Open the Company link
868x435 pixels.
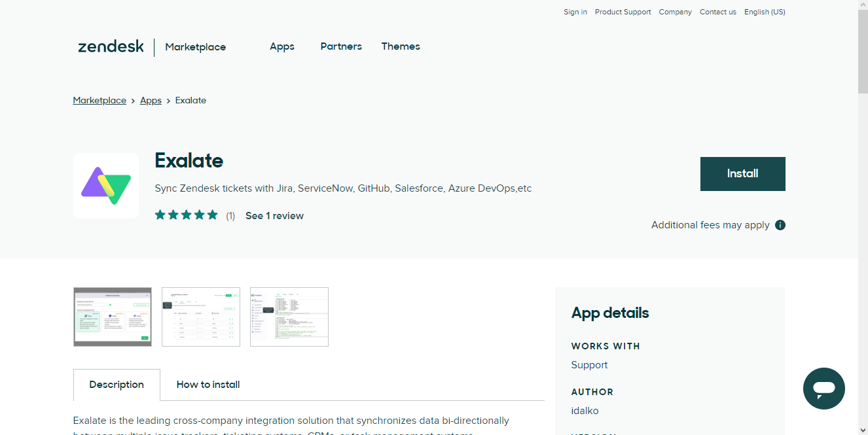676,12
